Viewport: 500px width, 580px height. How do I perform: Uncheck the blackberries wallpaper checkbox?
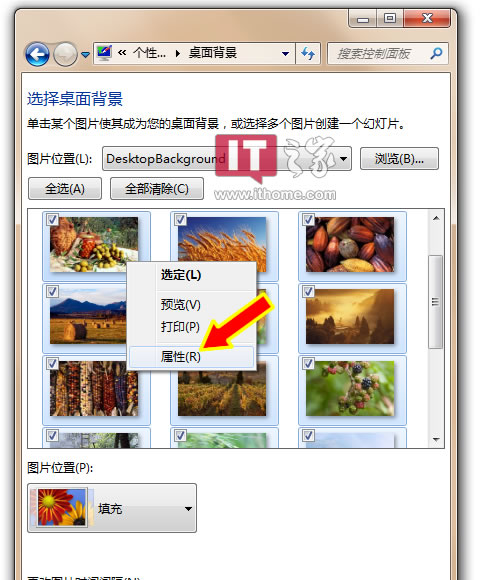click(308, 363)
